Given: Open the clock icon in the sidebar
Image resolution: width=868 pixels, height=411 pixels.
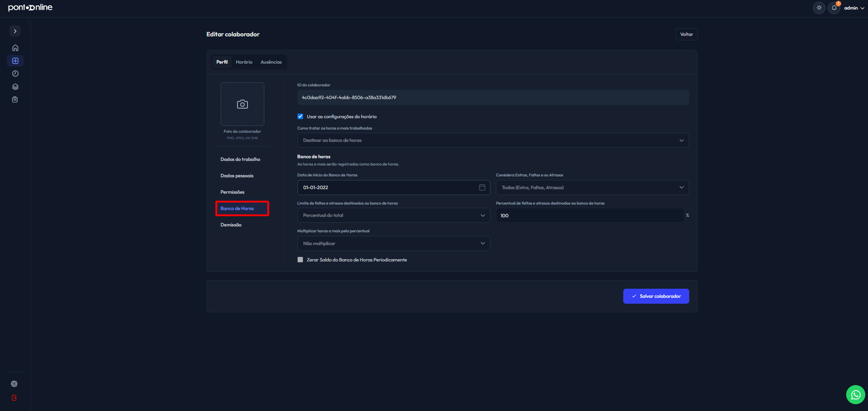Looking at the screenshot, I should tap(15, 74).
